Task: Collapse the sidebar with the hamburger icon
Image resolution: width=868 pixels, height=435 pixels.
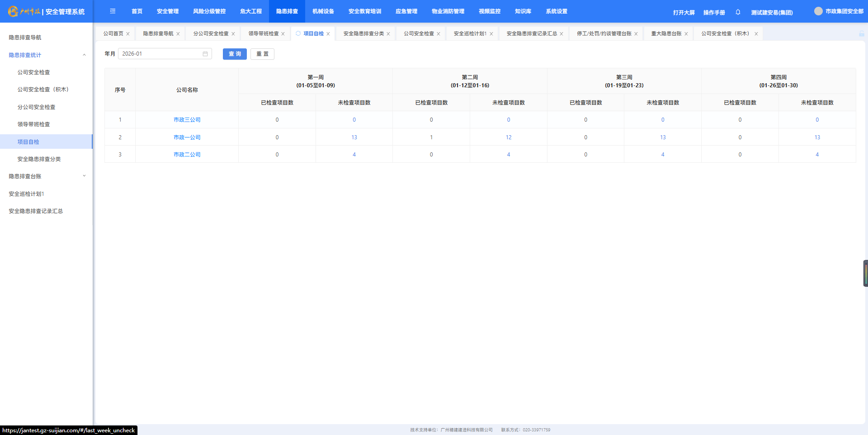Action: [x=113, y=11]
